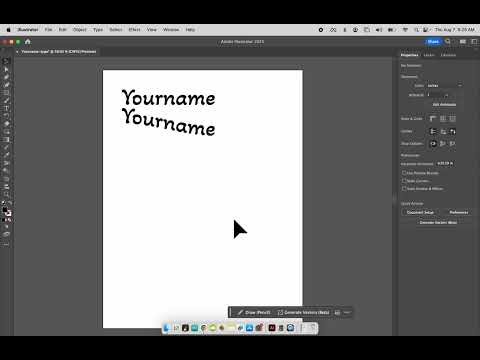
Task: Click the Edit Artboards button
Action: [x=444, y=104]
